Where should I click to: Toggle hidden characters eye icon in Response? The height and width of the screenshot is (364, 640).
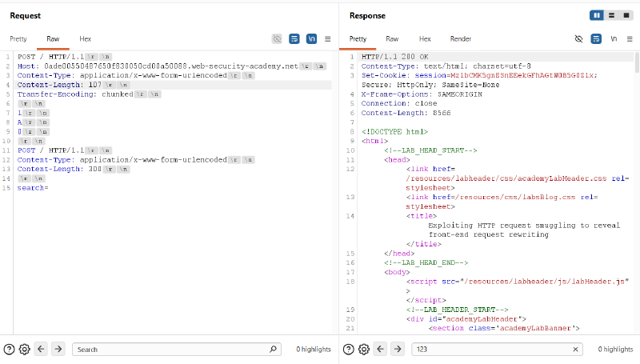pyautogui.click(x=578, y=38)
